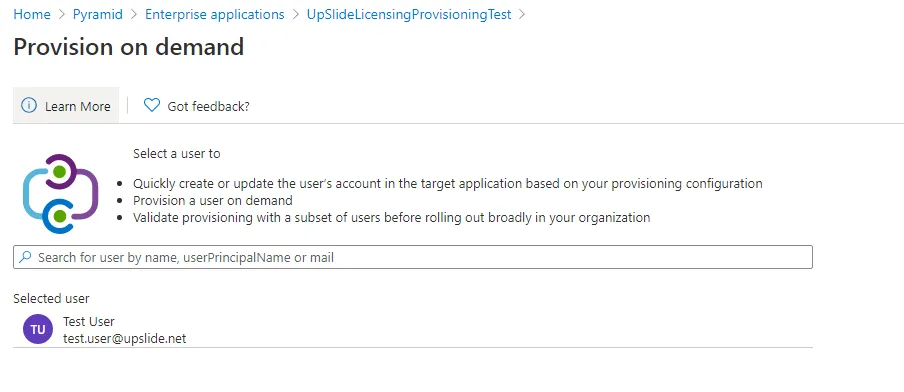This screenshot has width=904, height=392.
Task: Click the chevron after Enterprise applications breadcrumb
Action: (x=296, y=14)
